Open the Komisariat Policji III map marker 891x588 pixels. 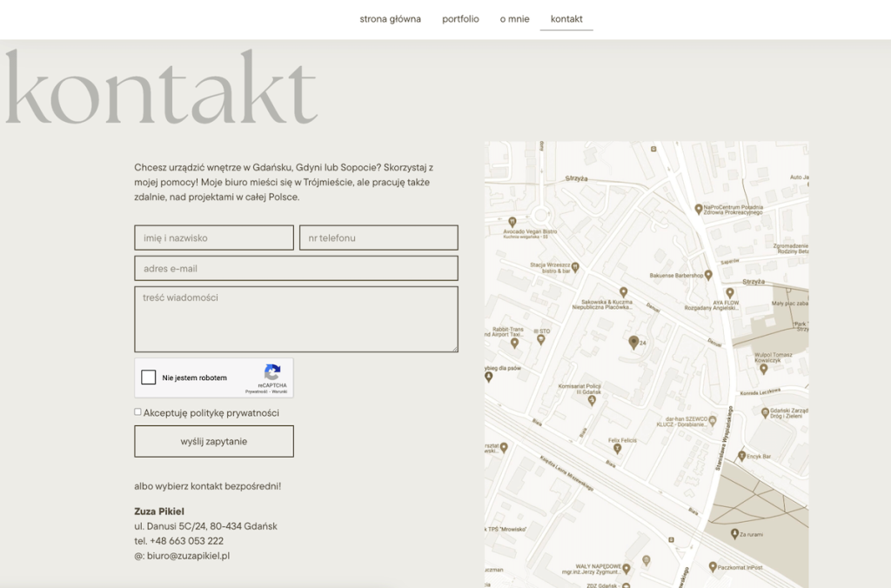pos(592,400)
